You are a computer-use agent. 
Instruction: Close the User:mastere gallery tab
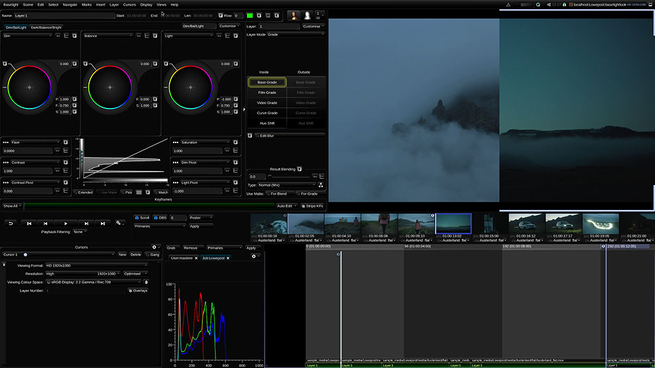(x=196, y=258)
